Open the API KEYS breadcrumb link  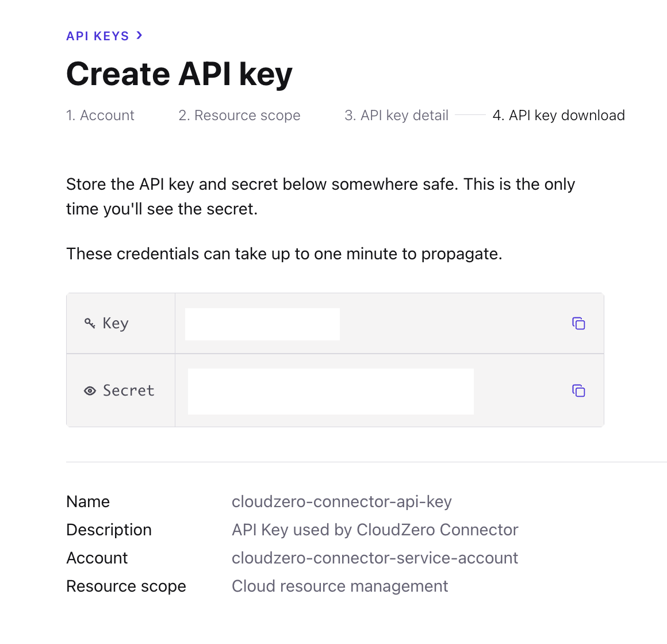(98, 35)
